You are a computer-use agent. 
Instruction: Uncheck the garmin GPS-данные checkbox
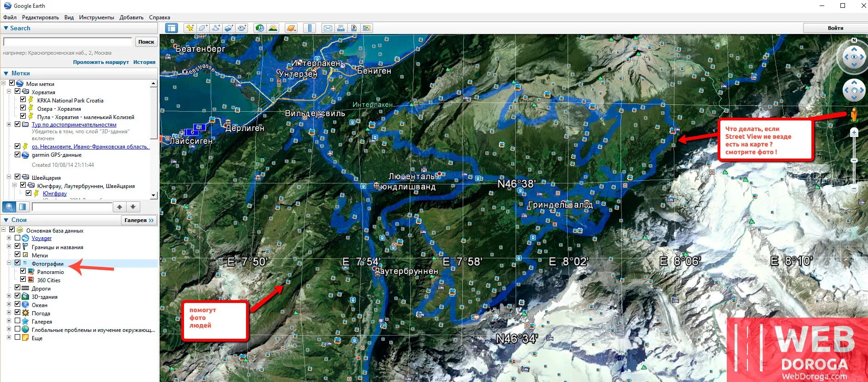[x=17, y=154]
